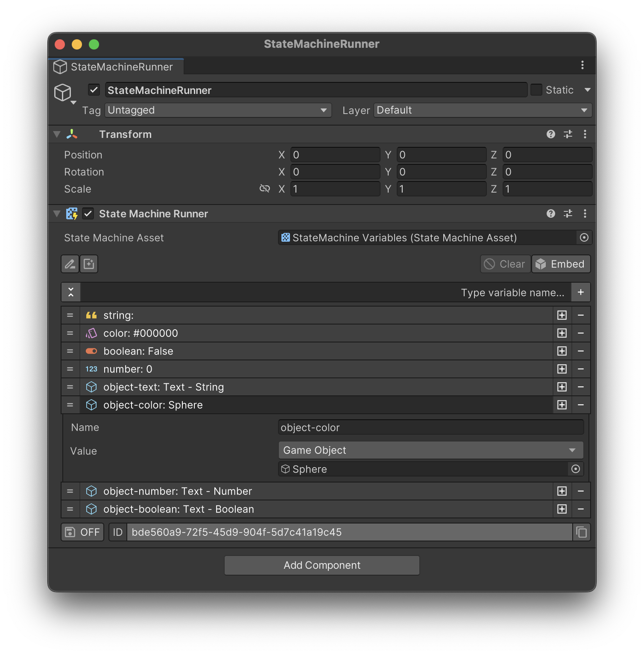Uncheck the GameObject active checkbox
The width and height of the screenshot is (644, 655).
pos(94,90)
